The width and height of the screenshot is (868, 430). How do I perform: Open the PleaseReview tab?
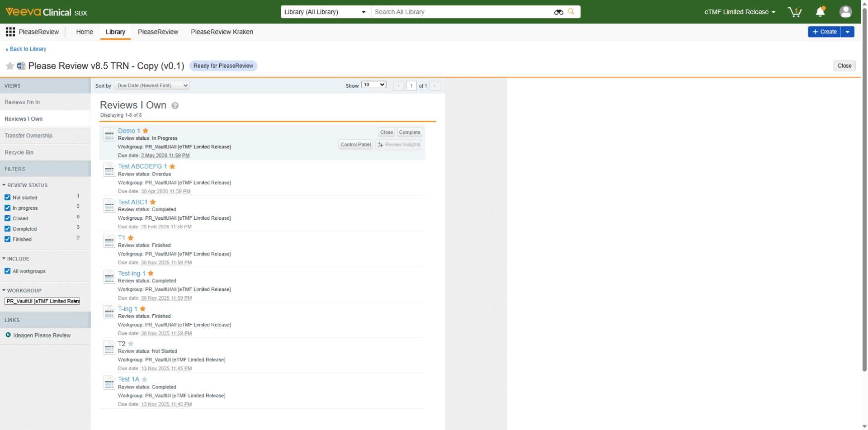(158, 32)
